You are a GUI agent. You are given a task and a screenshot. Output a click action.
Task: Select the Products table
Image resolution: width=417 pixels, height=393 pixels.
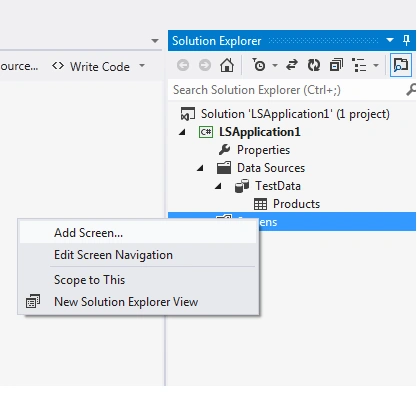[x=296, y=204]
